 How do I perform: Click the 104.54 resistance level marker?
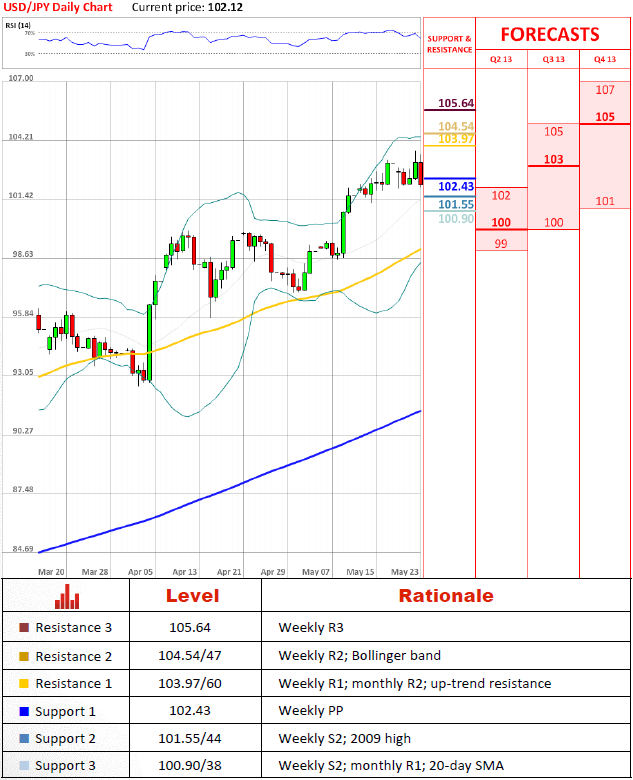pyautogui.click(x=456, y=126)
